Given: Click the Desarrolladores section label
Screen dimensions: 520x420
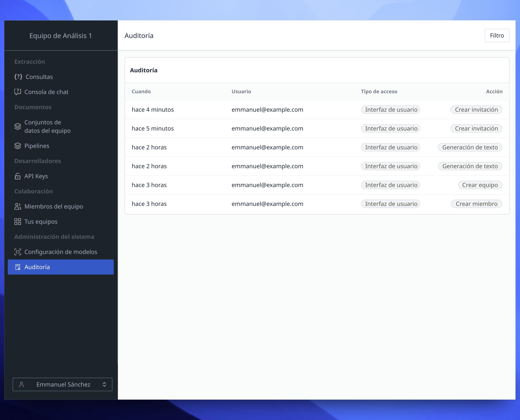Looking at the screenshot, I should 38,161.
